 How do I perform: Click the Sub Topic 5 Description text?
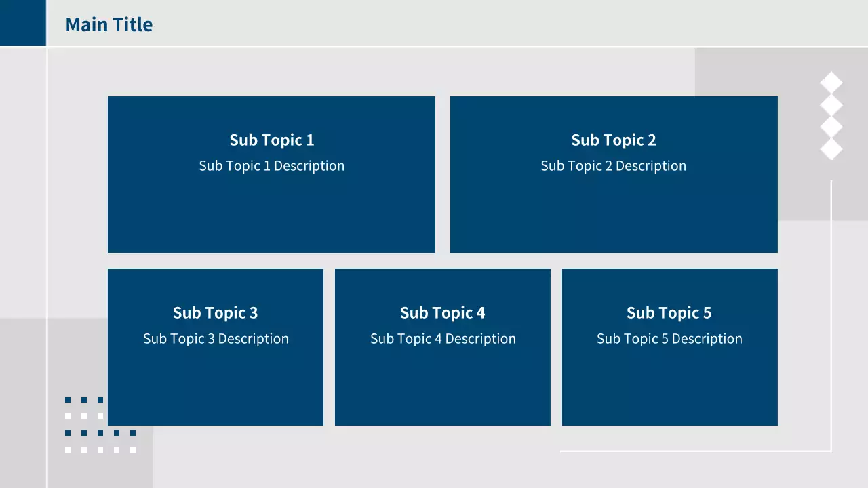pyautogui.click(x=669, y=339)
